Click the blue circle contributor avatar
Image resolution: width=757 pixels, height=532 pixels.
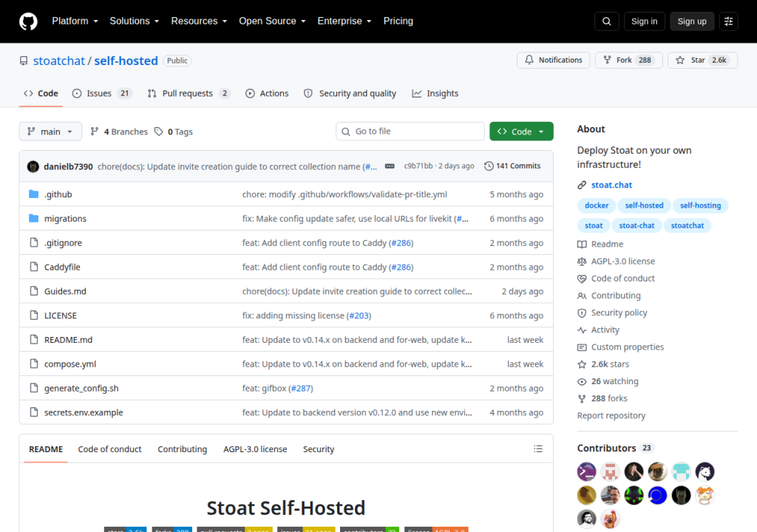(657, 495)
